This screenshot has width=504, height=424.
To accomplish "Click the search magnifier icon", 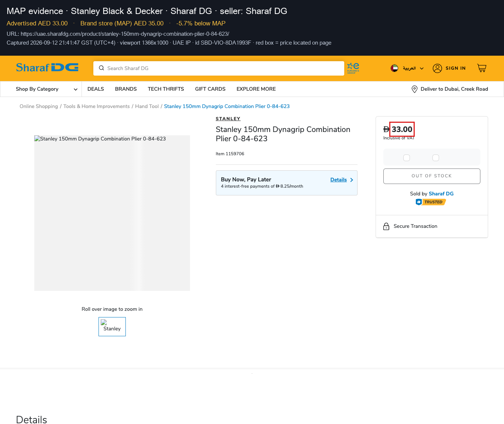I will pos(101,68).
